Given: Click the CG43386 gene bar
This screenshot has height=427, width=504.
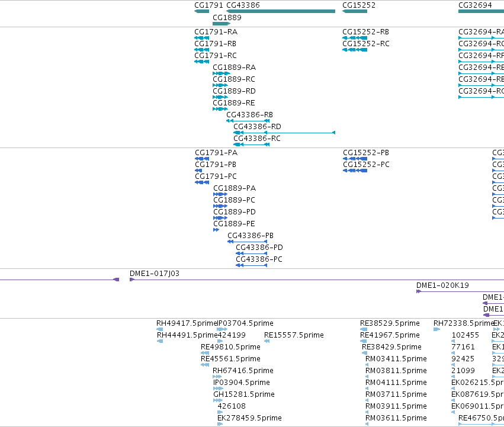Looking at the screenshot, I should pos(281,11).
